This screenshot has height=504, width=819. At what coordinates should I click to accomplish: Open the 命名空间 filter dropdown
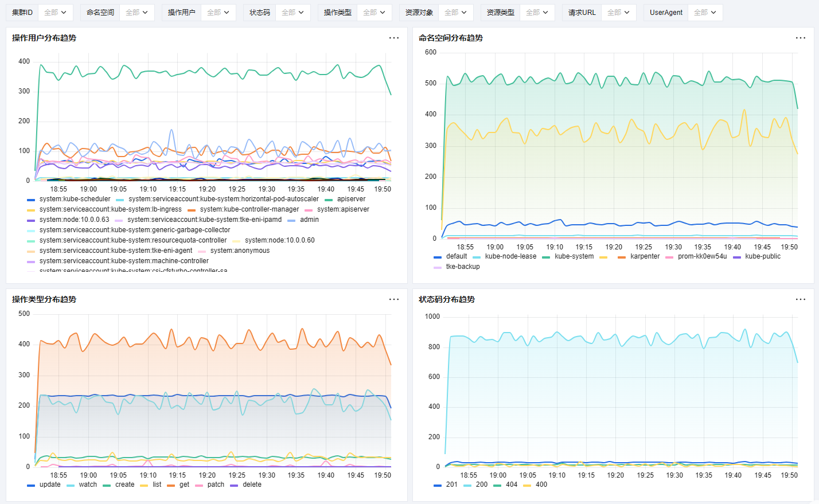pyautogui.click(x=136, y=12)
